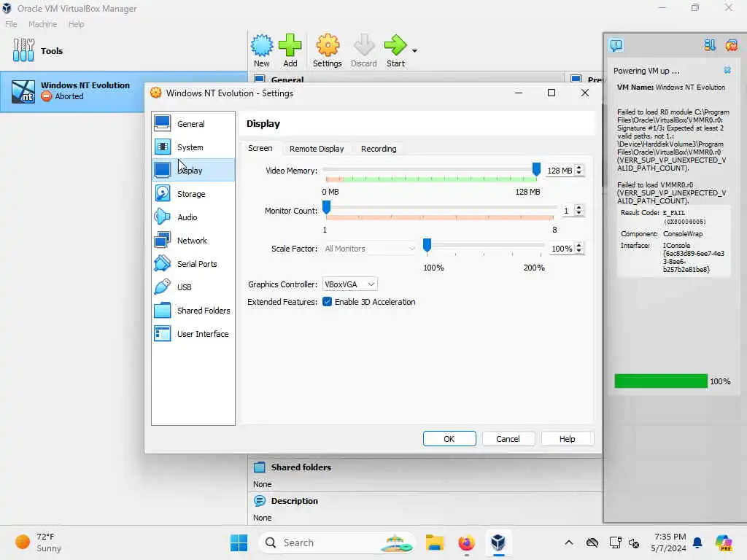Viewport: 747px width, 560px height.
Task: Click the Help button in Settings dialog
Action: click(x=567, y=438)
